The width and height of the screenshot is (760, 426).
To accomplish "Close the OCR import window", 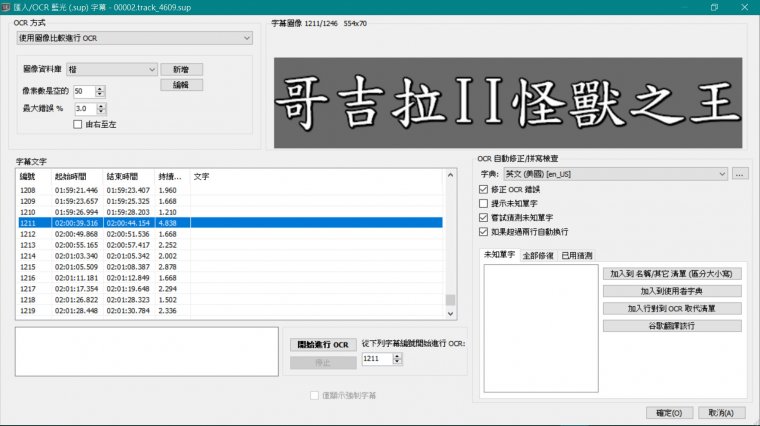I will coord(744,7).
